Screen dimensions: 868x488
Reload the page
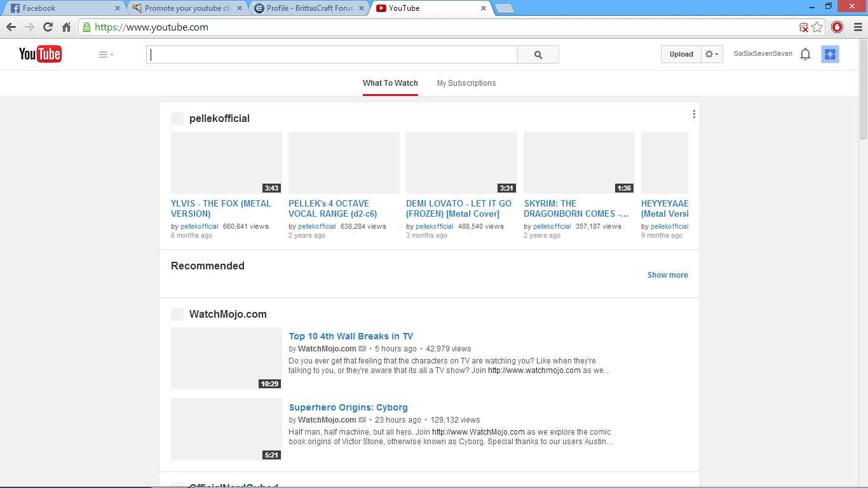[48, 27]
